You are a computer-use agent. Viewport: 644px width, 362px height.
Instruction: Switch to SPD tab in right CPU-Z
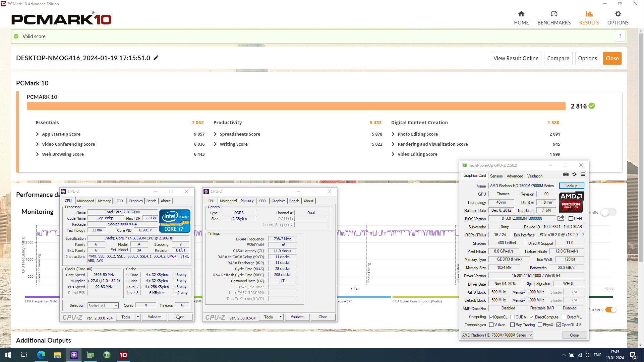point(262,201)
